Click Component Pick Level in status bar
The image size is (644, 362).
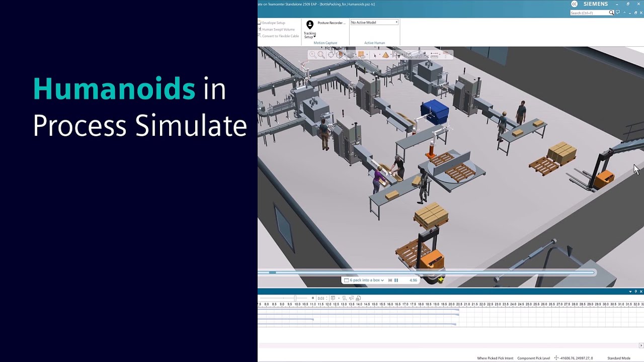tap(534, 358)
